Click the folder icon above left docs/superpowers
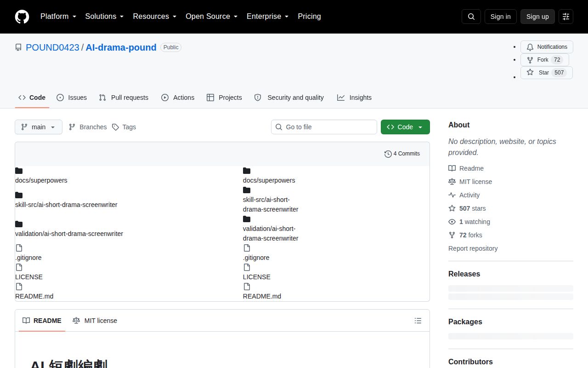This screenshot has height=368, width=588. [19, 171]
